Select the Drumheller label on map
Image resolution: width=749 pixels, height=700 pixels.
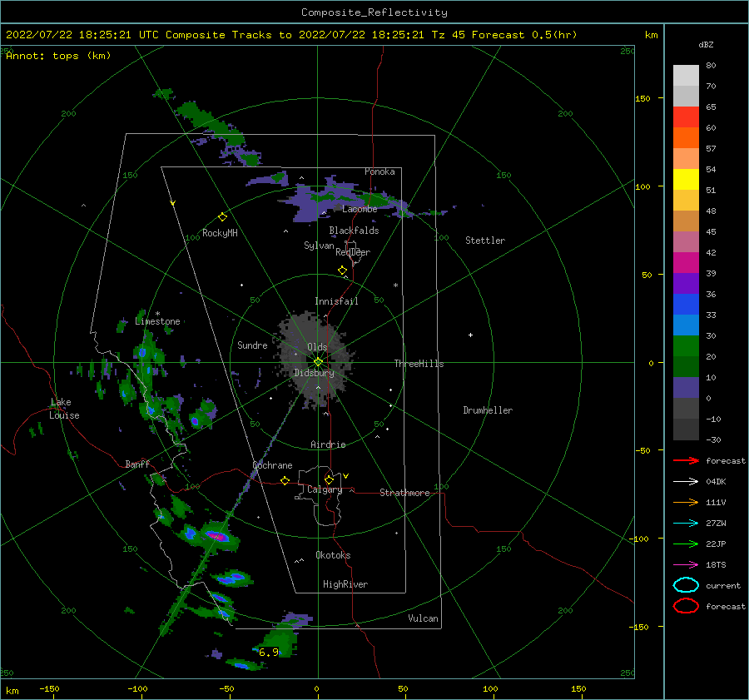tap(488, 410)
